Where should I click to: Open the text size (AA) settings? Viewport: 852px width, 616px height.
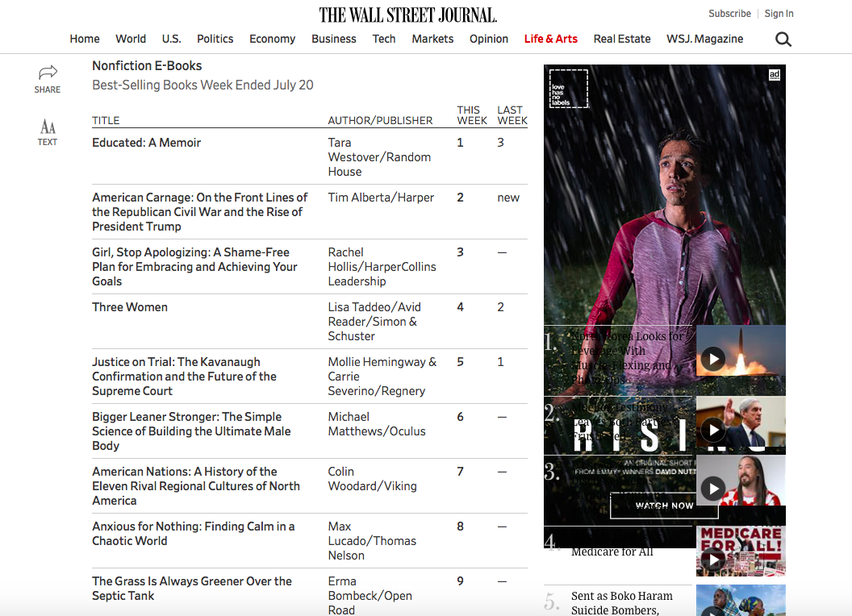[x=47, y=127]
